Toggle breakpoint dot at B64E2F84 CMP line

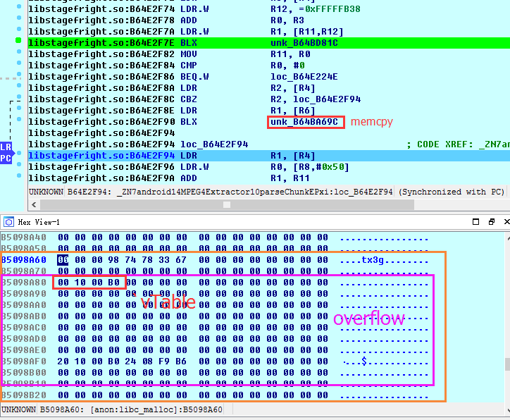(x=19, y=63)
